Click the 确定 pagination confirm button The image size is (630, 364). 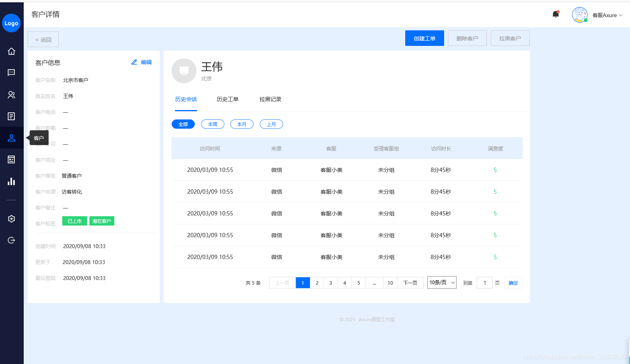click(513, 283)
